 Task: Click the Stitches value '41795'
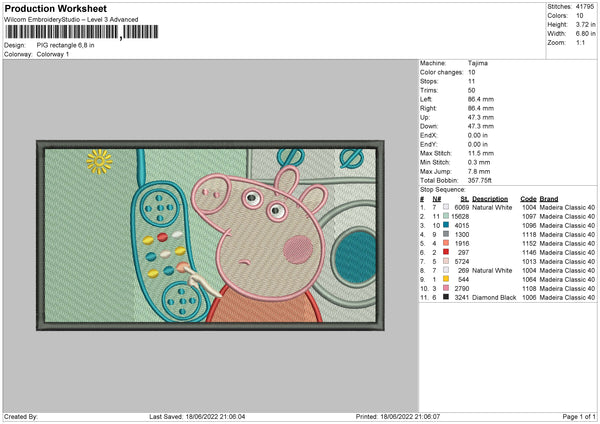click(585, 7)
